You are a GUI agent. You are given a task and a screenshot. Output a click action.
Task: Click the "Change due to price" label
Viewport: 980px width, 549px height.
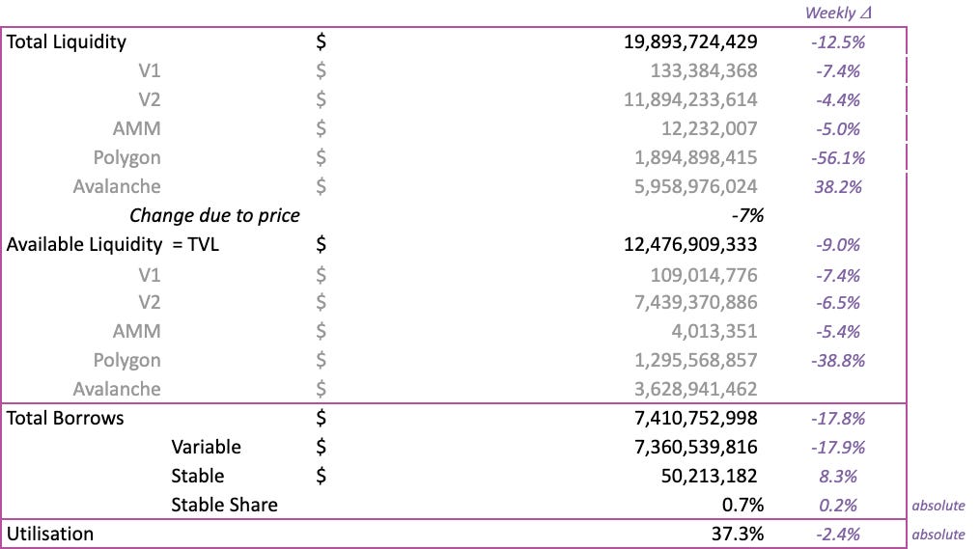click(214, 215)
